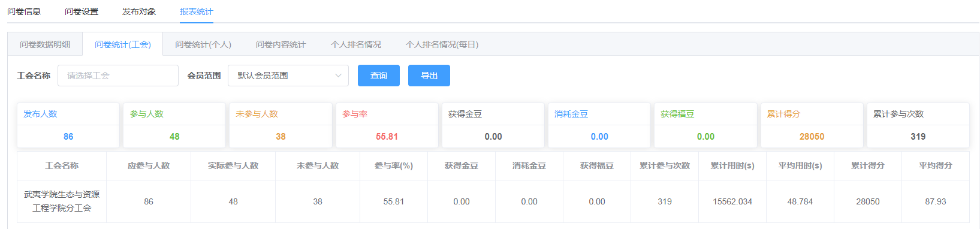The image size is (980, 229).
Task: View the 个人排名情况 sub-tab
Action: (356, 44)
